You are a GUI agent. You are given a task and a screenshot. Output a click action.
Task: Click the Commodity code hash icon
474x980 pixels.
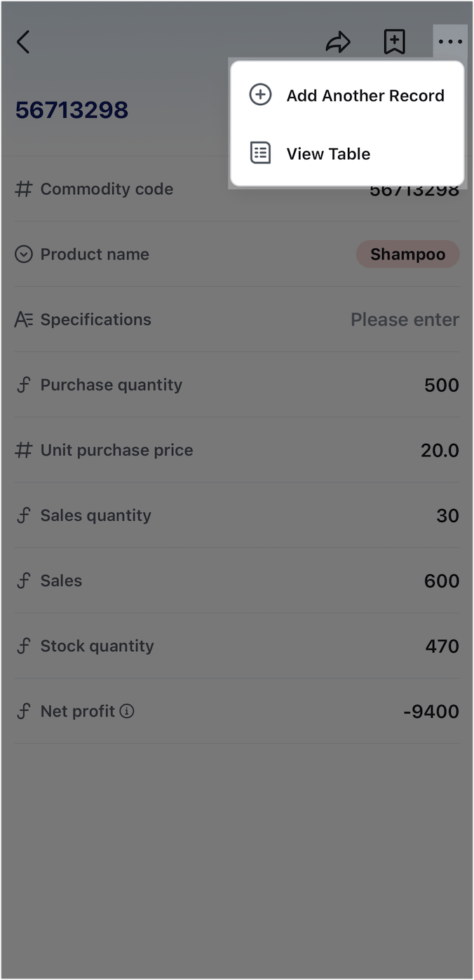point(24,189)
